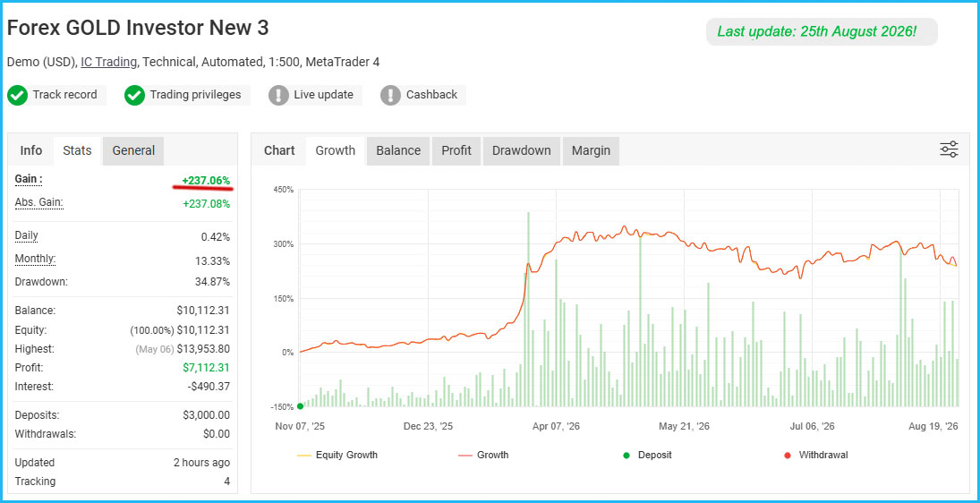Click the Equity (100.00%) $10,112.31 value
This screenshot has height=503, width=980.
180,330
